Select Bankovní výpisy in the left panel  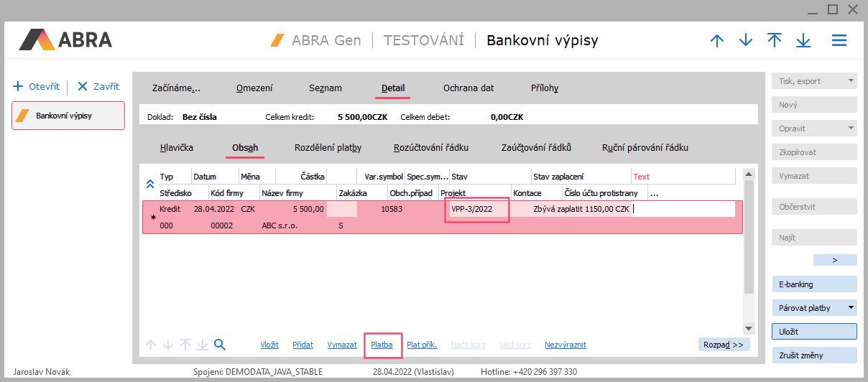click(68, 116)
